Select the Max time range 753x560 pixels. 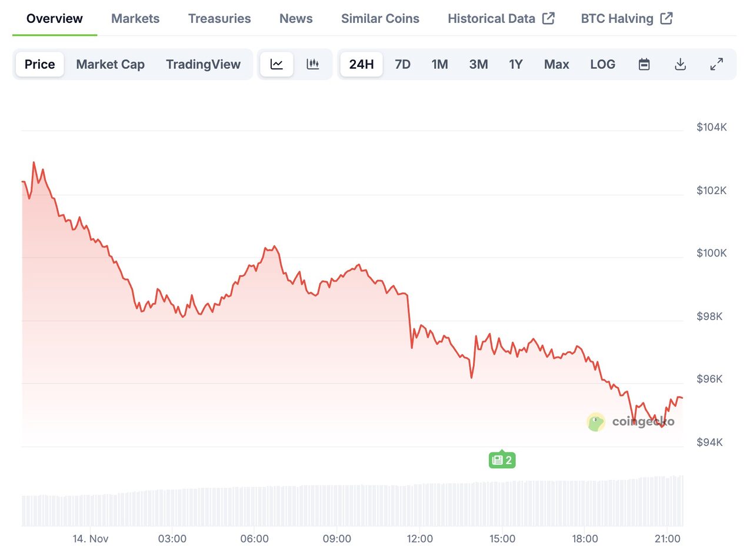(556, 64)
